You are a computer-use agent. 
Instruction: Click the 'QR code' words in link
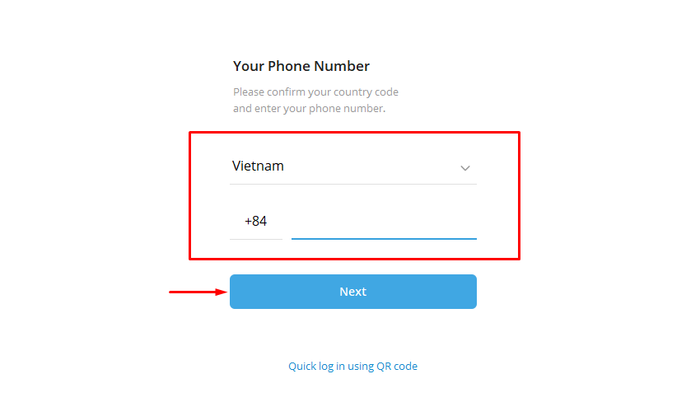397,366
